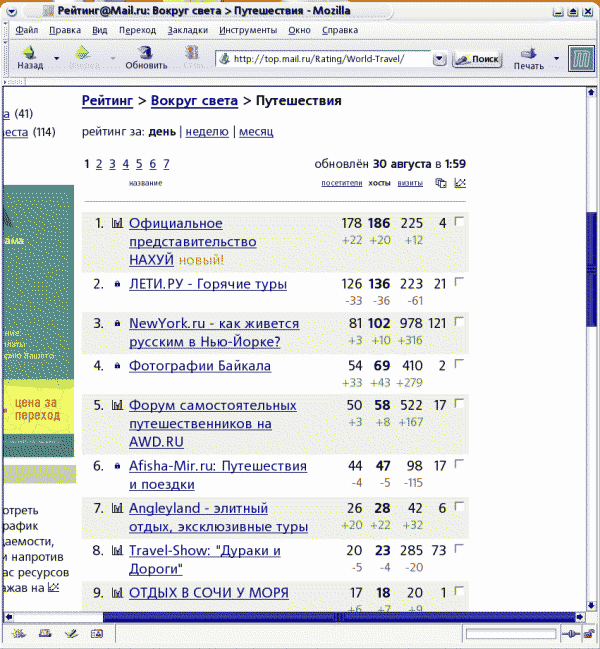Tick checkbox for ОТДЫХ В СОЧИ row
This screenshot has height=649, width=600.
pyautogui.click(x=459, y=591)
